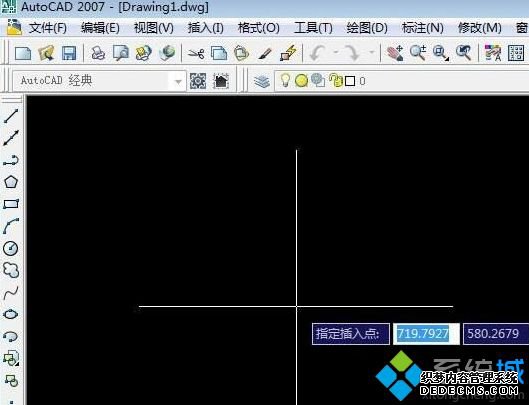
Task: Select the Circle tool
Action: tap(11, 248)
